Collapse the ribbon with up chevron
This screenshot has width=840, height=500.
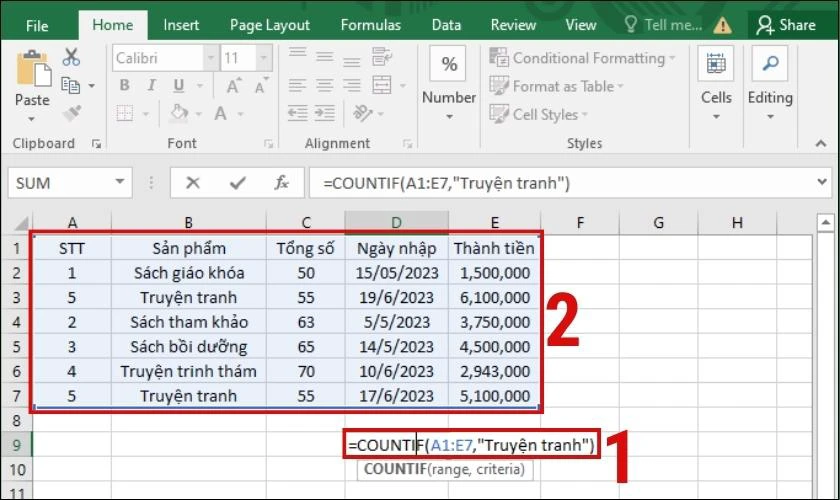pos(821,143)
